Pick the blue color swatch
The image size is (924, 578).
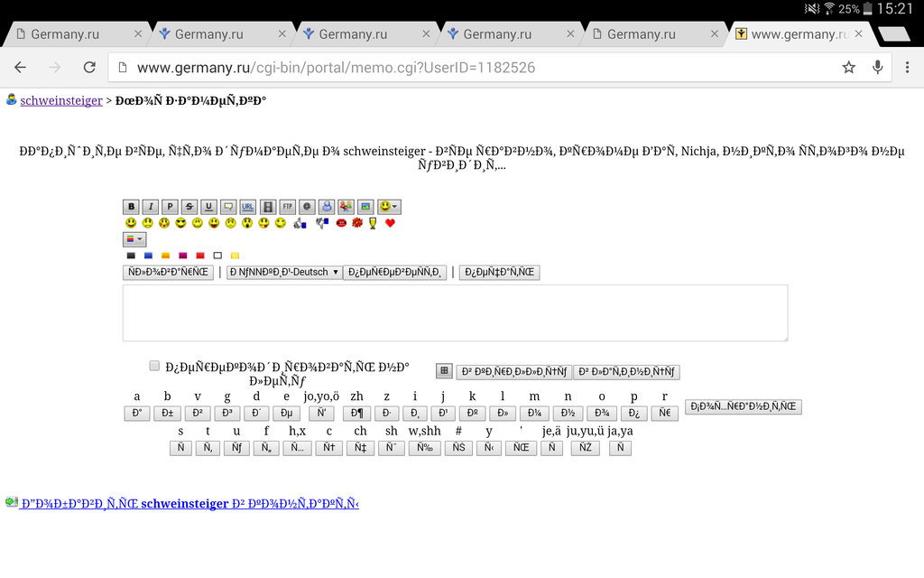[148, 256]
